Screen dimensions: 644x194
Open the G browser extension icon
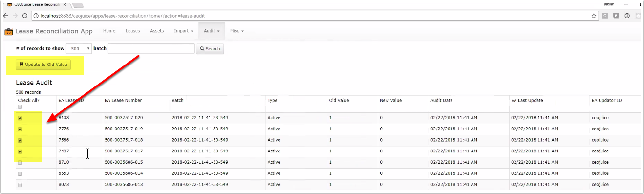tap(605, 16)
